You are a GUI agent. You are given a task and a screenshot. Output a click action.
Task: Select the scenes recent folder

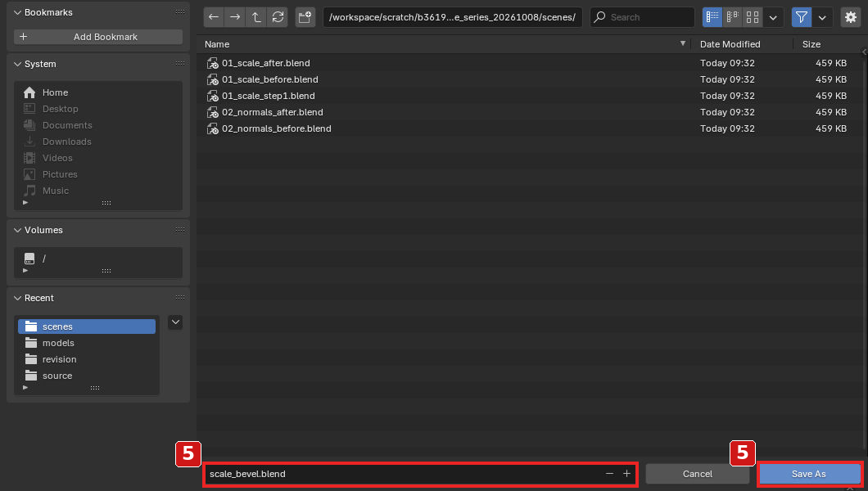[87, 327]
